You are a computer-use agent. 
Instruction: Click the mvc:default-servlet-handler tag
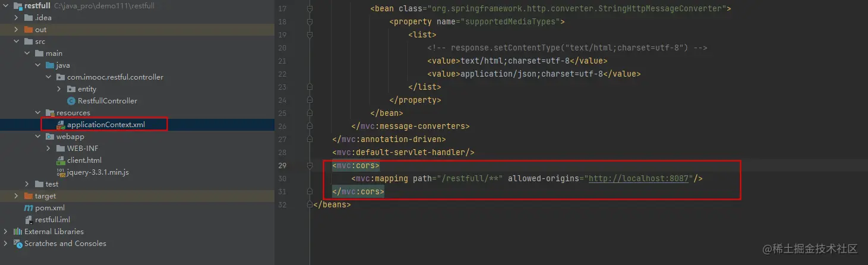pos(403,153)
